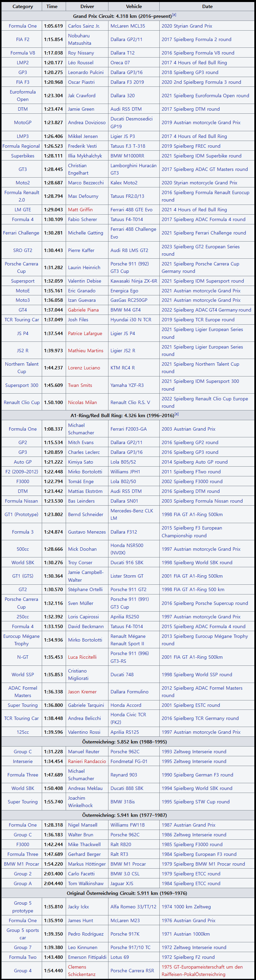Open Mattias Ekström driver link

(85, 492)
